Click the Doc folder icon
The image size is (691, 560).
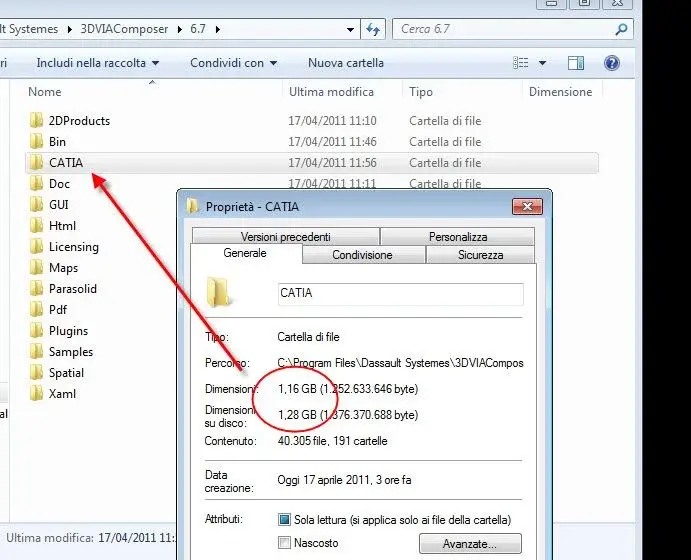(37, 183)
